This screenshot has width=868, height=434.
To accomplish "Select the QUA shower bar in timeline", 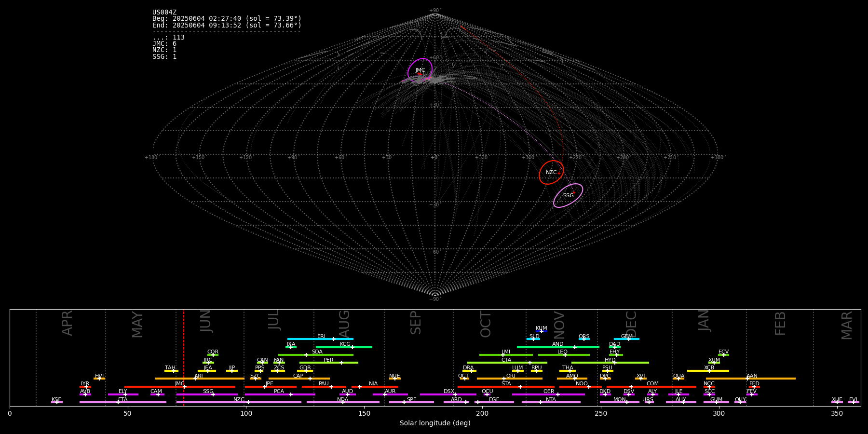I will pyautogui.click(x=678, y=379).
